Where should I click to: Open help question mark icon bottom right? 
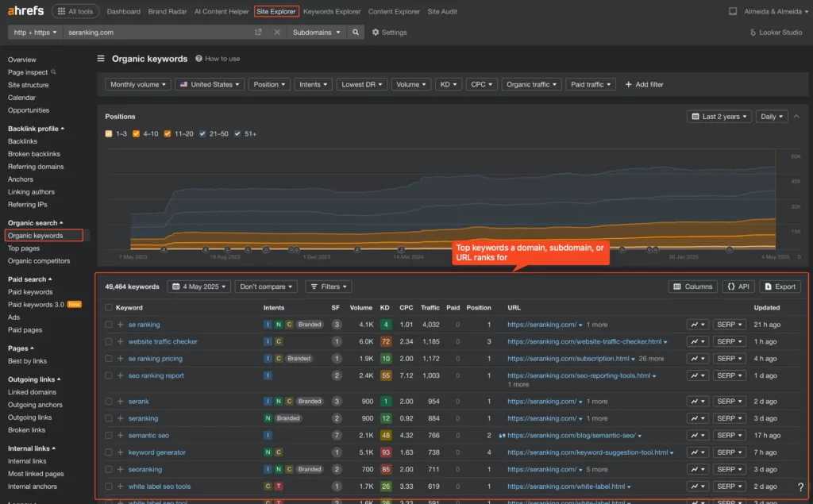800,487
